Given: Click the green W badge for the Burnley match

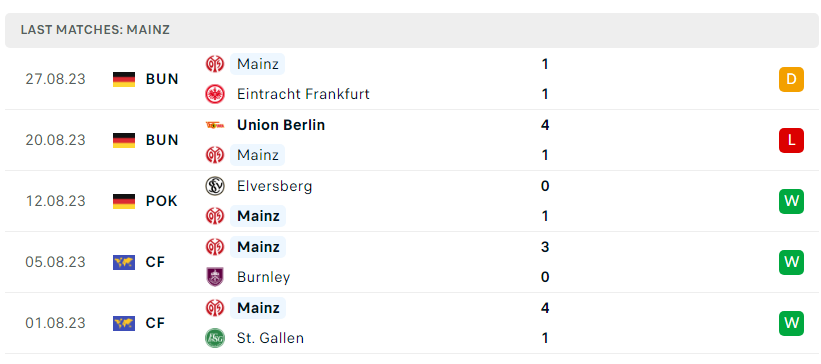Looking at the screenshot, I should click(x=791, y=262).
